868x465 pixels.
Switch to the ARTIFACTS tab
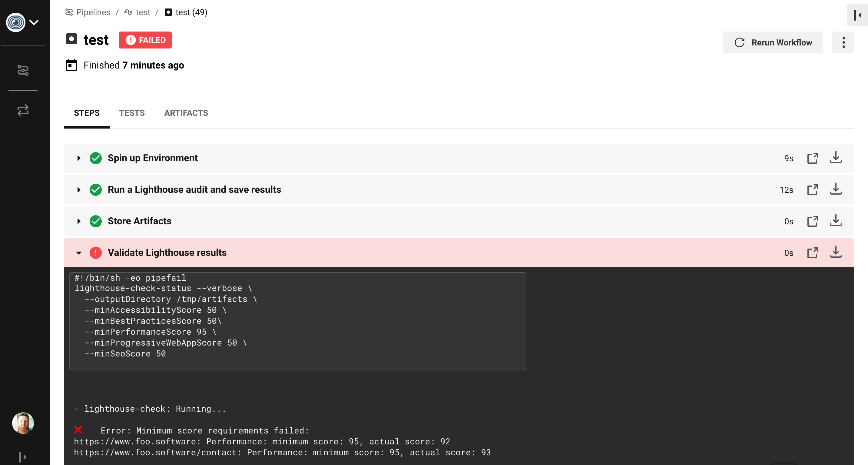tap(186, 113)
